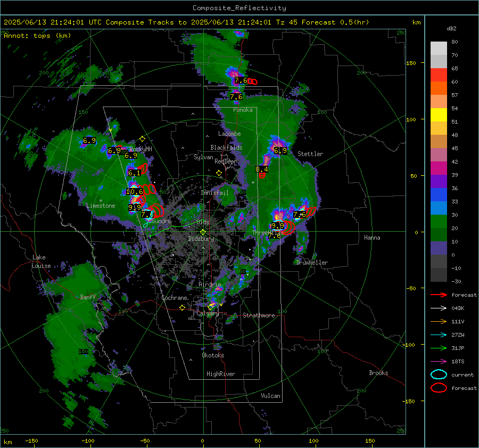Click the km unit label at bottom left

pyautogui.click(x=8, y=442)
